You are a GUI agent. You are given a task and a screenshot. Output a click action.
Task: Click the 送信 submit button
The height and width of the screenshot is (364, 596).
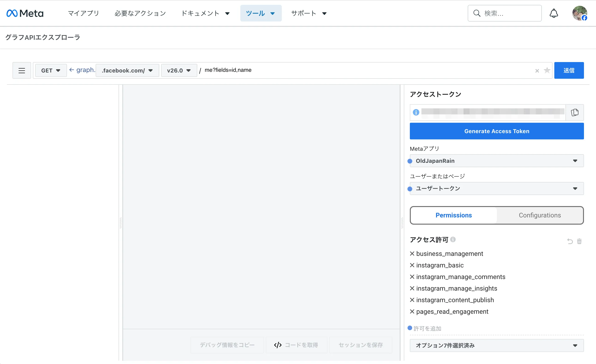coord(569,70)
